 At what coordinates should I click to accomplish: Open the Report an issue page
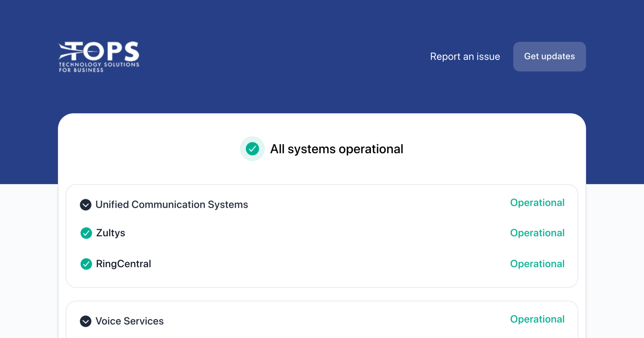[465, 56]
